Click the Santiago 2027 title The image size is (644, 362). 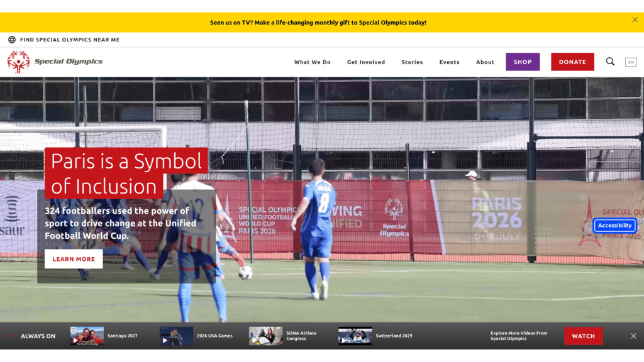coord(123,336)
